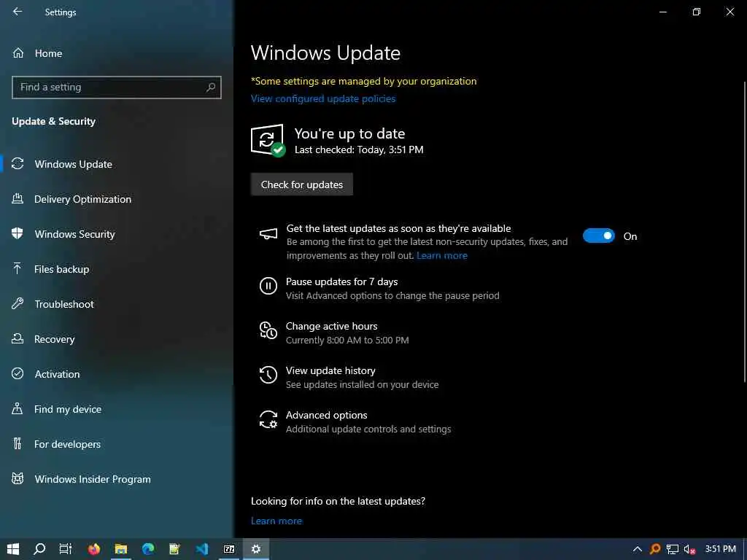
Task: Open the Home icon in the sidebar
Action: [x=18, y=52]
